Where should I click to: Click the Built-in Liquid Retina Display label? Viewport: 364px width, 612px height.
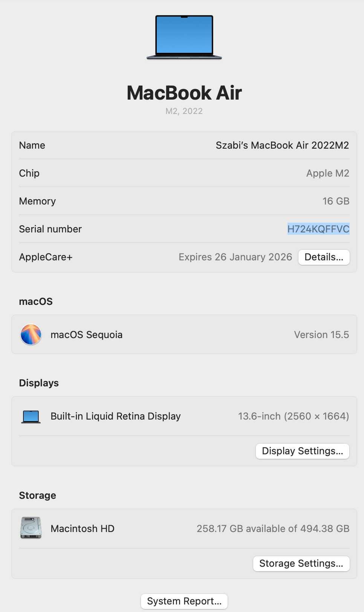point(116,416)
